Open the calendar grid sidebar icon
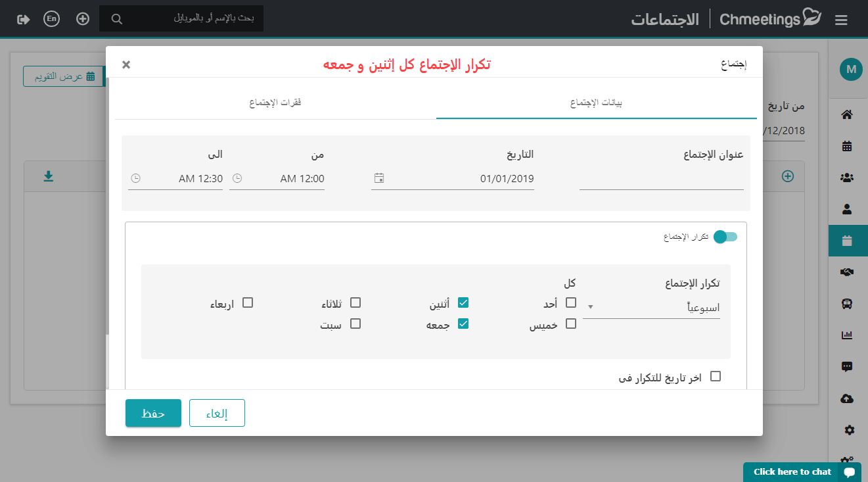Image resolution: width=868 pixels, height=482 pixels. 847,146
